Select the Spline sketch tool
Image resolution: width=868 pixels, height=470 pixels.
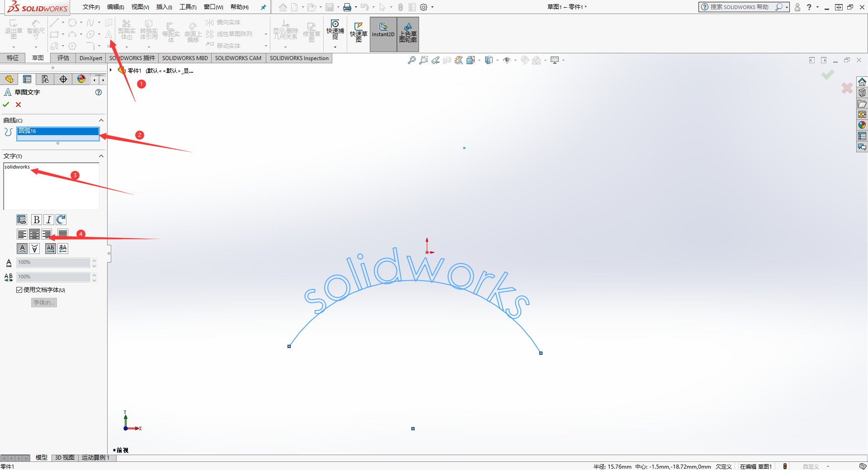pyautogui.click(x=90, y=22)
